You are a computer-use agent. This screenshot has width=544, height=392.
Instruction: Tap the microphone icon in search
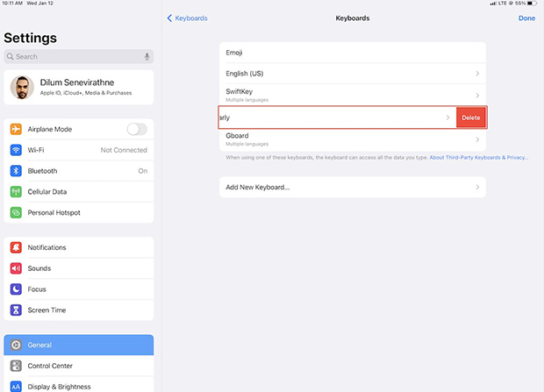pos(147,56)
